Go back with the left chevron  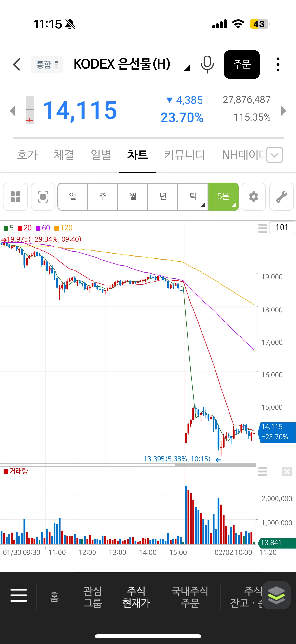point(16,65)
